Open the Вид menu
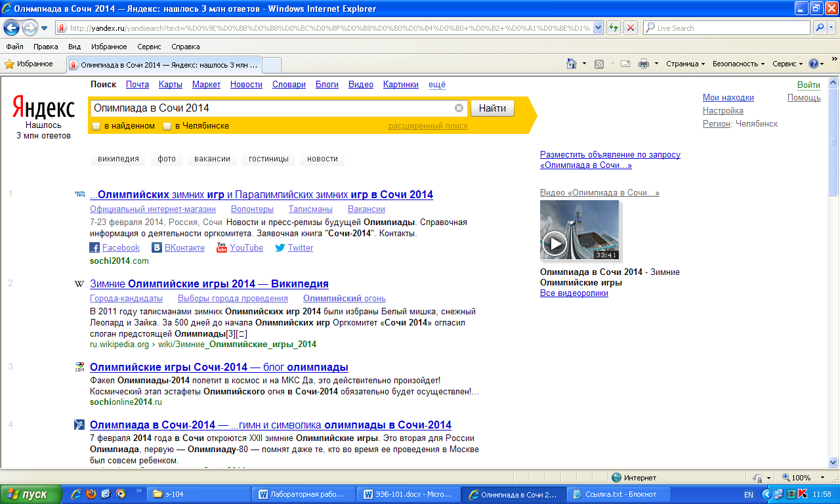The image size is (840, 504). [75, 47]
